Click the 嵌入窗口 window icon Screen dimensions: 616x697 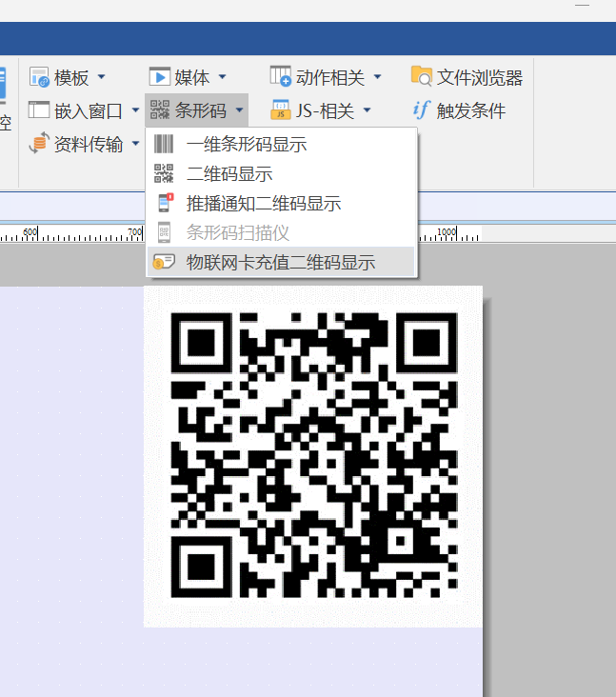click(x=39, y=110)
